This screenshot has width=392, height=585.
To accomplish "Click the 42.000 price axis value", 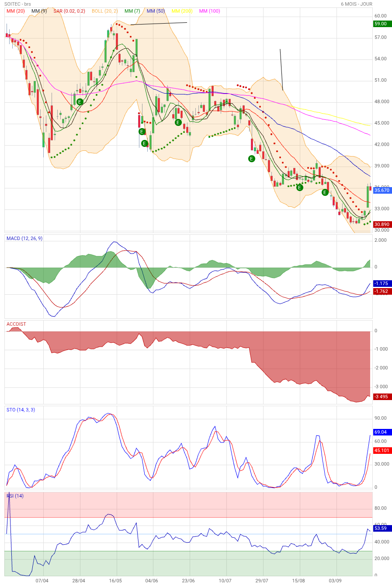I will (x=382, y=144).
